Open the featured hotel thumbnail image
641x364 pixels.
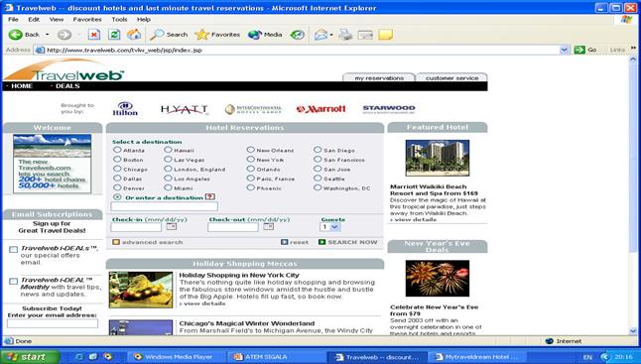pyautogui.click(x=438, y=158)
